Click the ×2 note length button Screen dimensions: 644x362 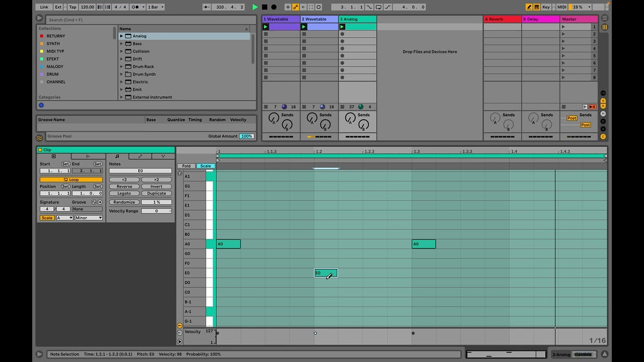pos(156,179)
